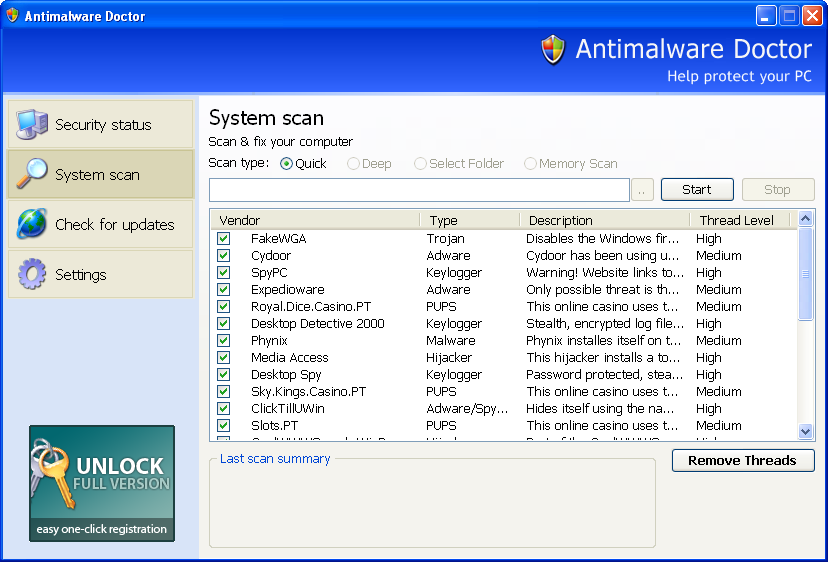This screenshot has height=562, width=828.
Task: Click Unlock Full Version banner
Action: tap(102, 483)
